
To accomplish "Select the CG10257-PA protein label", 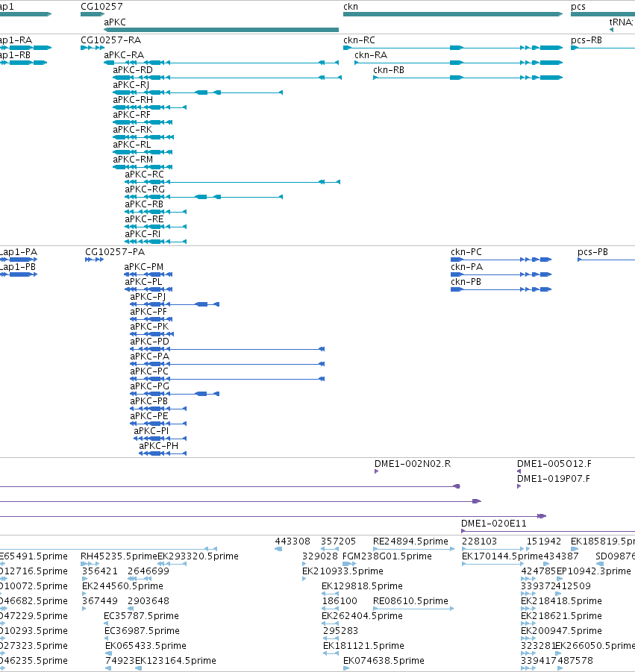I will [x=115, y=251].
